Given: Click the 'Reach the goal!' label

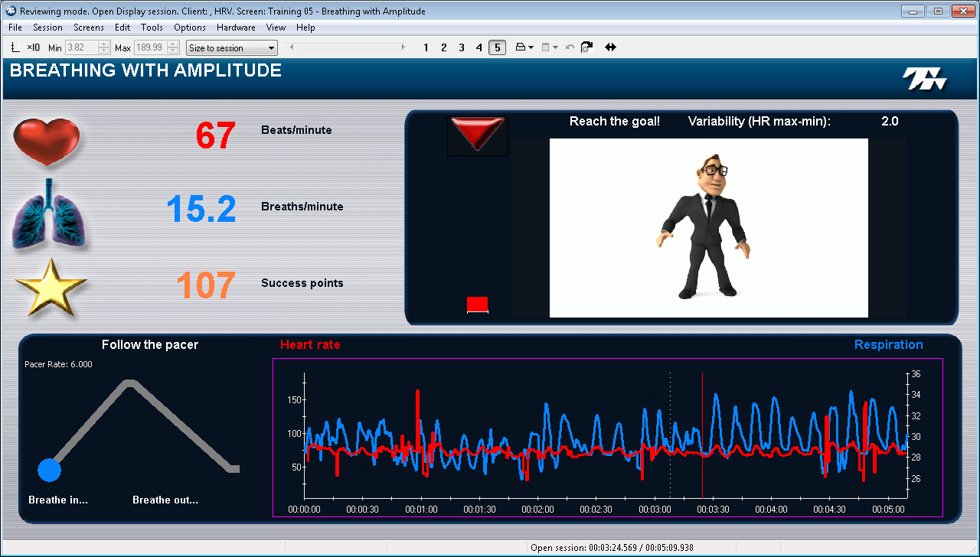Looking at the screenshot, I should pos(615,121).
